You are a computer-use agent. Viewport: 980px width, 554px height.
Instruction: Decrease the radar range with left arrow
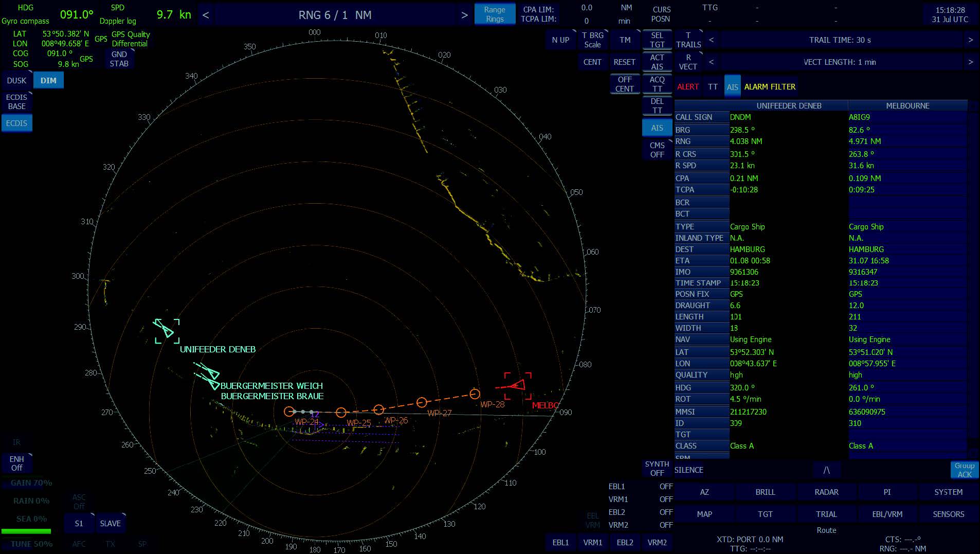pyautogui.click(x=206, y=15)
